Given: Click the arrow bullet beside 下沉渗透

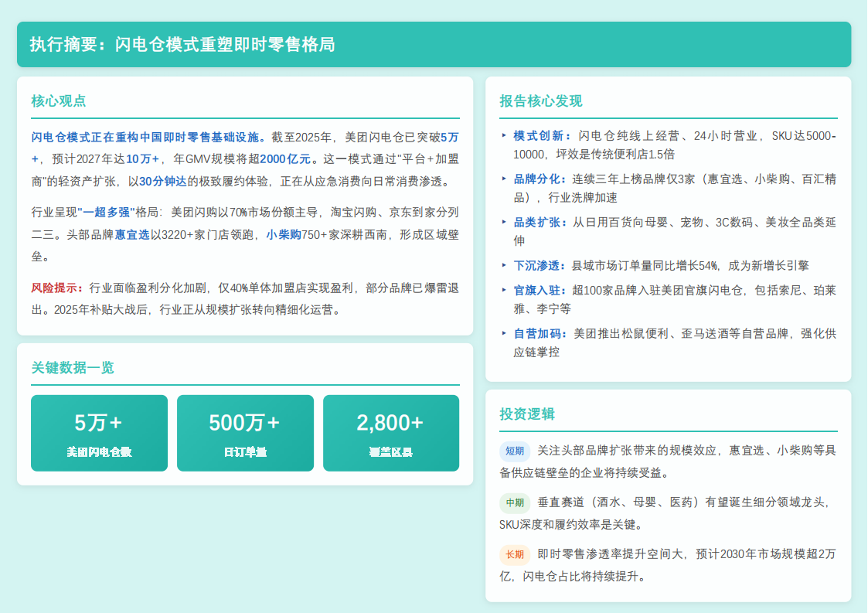Looking at the screenshot, I should pyautogui.click(x=505, y=266).
